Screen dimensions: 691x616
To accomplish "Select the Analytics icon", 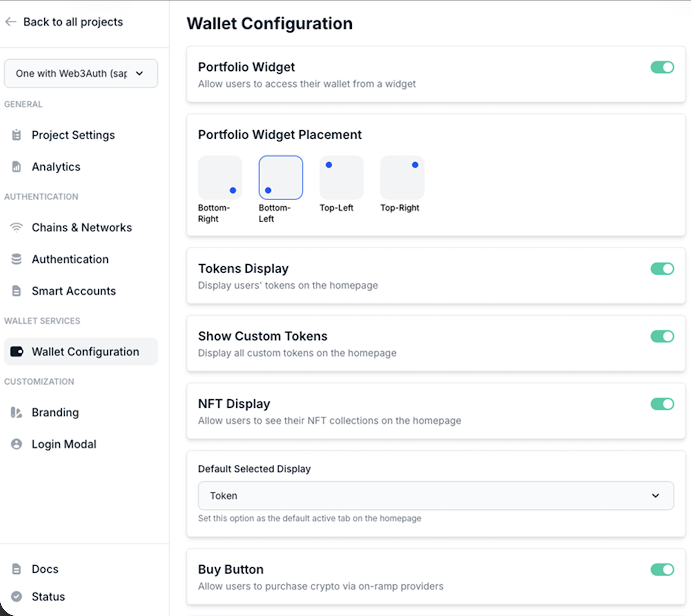I will pos(16,167).
